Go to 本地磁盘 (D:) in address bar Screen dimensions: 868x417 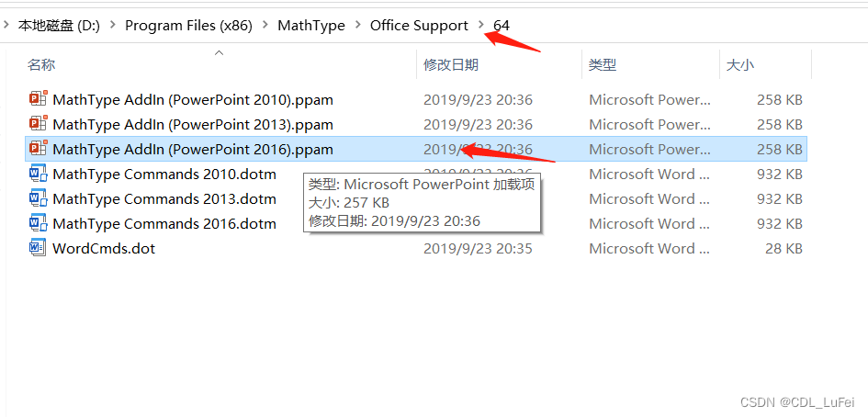point(59,26)
